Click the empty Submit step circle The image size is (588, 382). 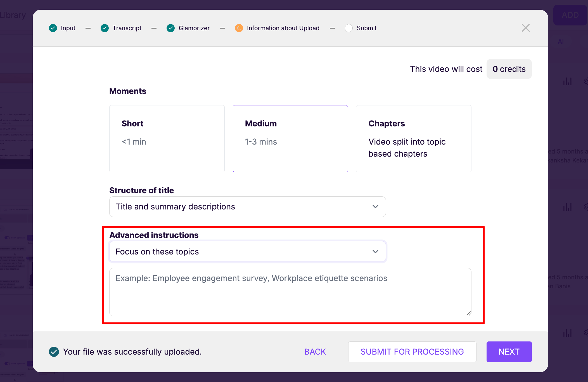tap(348, 28)
